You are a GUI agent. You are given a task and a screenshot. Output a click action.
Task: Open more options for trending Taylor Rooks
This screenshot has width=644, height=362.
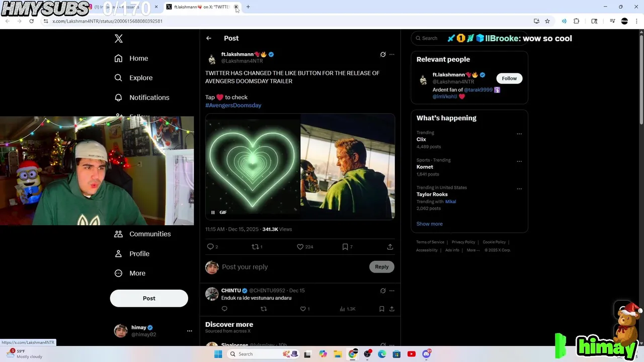click(519, 189)
